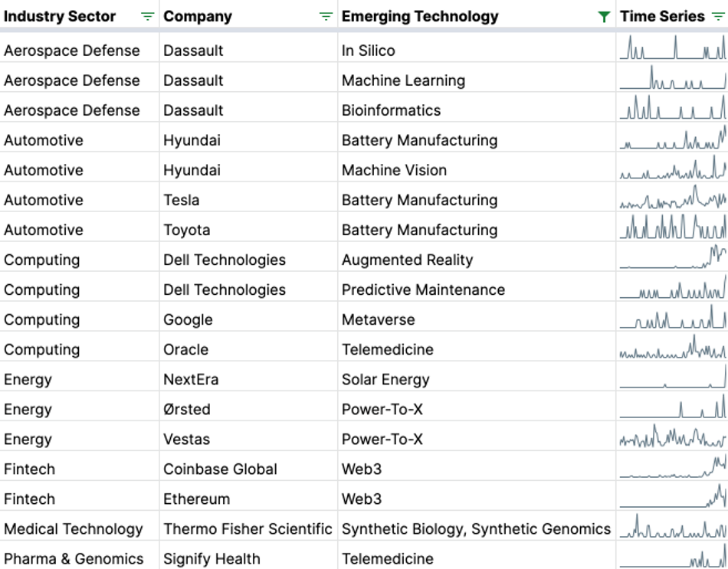The height and width of the screenshot is (569, 728).
Task: Select the Solar Energy technology cell
Action: [477, 379]
